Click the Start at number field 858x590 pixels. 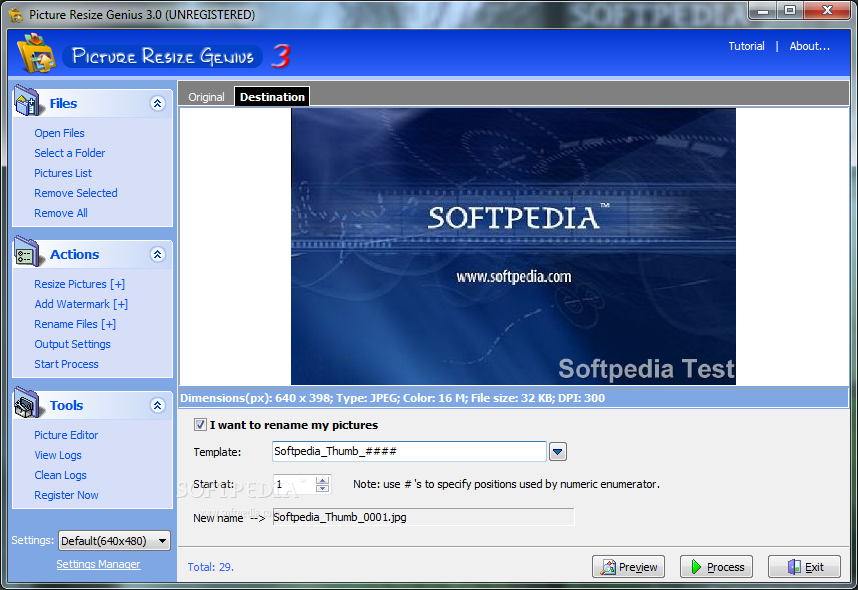[294, 484]
